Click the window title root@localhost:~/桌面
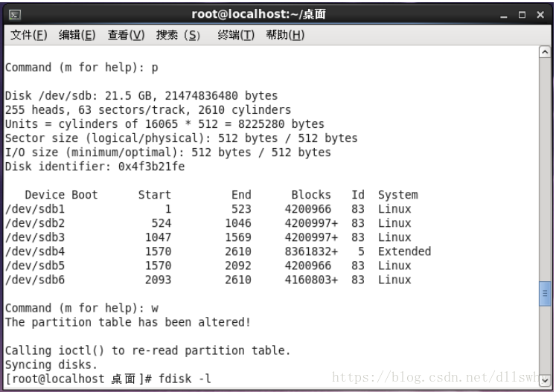556x392 pixels. (258, 14)
